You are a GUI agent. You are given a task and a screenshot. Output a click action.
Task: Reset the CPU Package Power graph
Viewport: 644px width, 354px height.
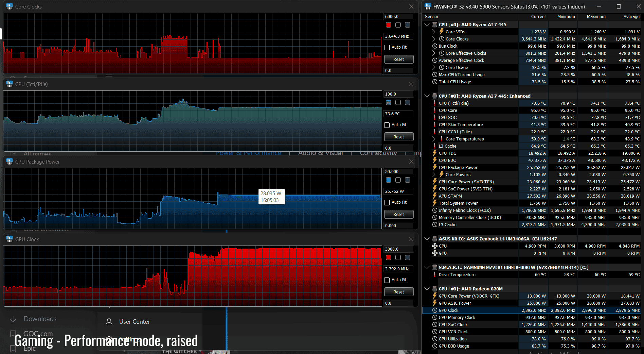[x=399, y=214]
